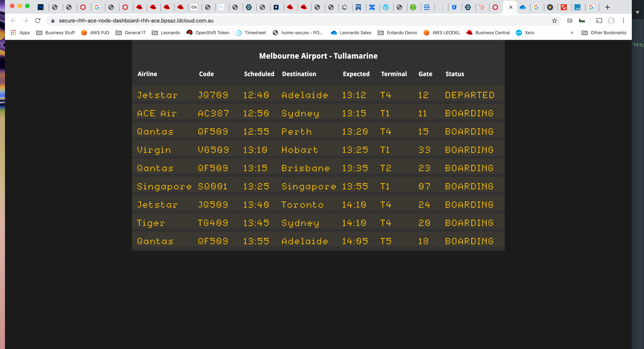Open the Chrome three-dot menu

pos(623,21)
